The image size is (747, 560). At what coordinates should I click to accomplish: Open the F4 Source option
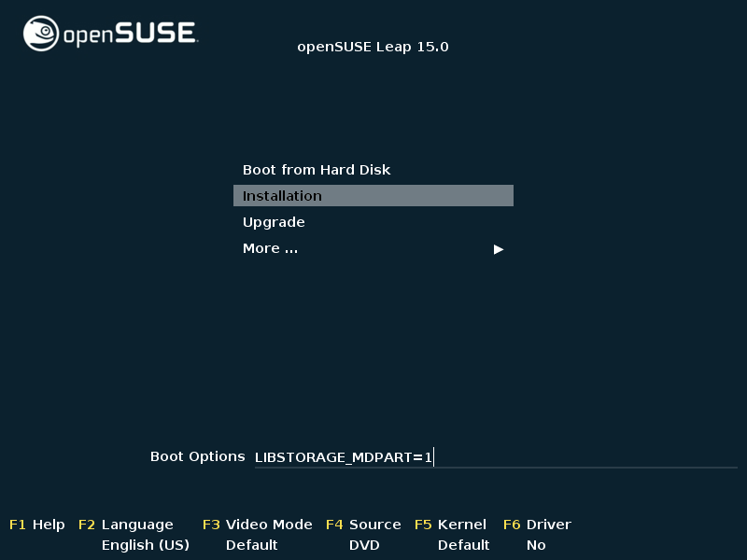pyautogui.click(x=363, y=525)
